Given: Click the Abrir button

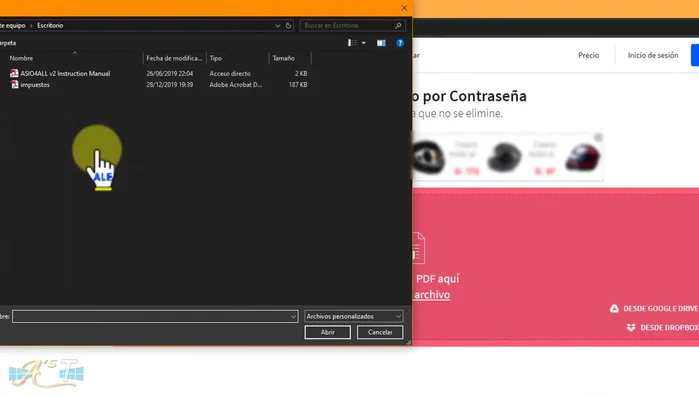Looking at the screenshot, I should tap(328, 332).
